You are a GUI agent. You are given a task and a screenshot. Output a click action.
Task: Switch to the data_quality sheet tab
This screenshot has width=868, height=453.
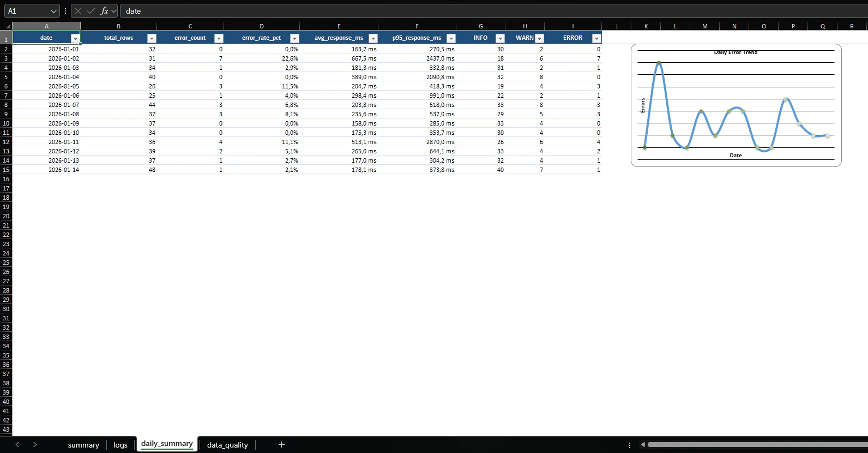tap(227, 445)
